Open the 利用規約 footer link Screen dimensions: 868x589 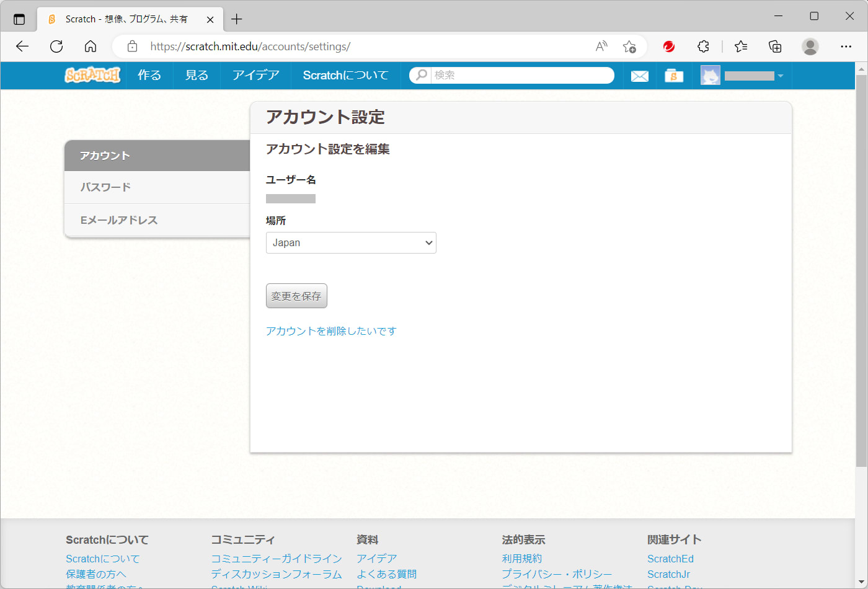point(521,559)
